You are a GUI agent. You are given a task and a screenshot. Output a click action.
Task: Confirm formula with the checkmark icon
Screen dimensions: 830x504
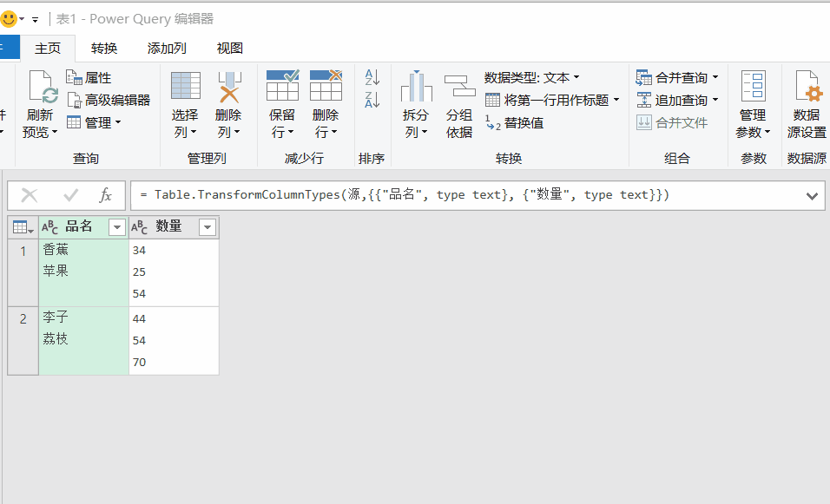click(70, 196)
